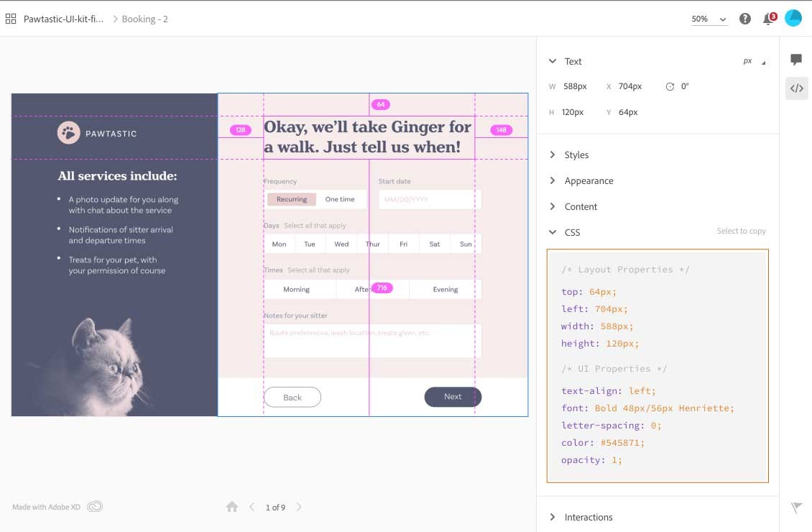Open the help question mark icon
Screen dimensions: 812x532
(x=745, y=18)
